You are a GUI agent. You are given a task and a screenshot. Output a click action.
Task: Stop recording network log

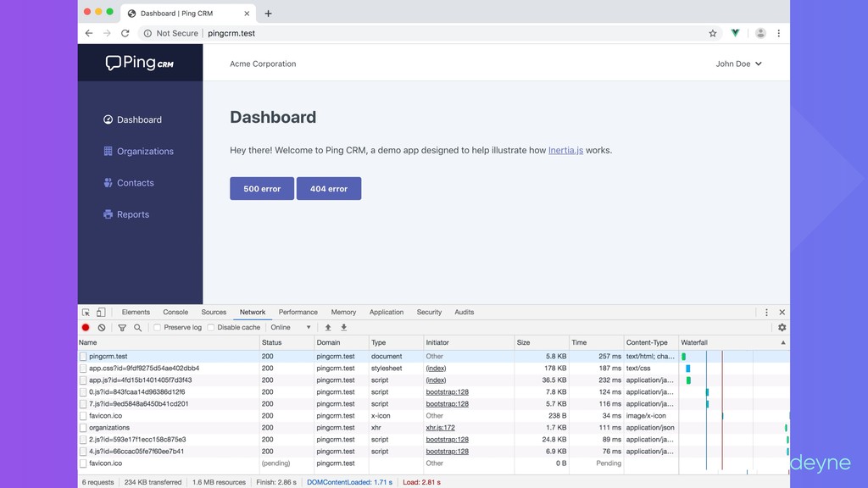86,328
